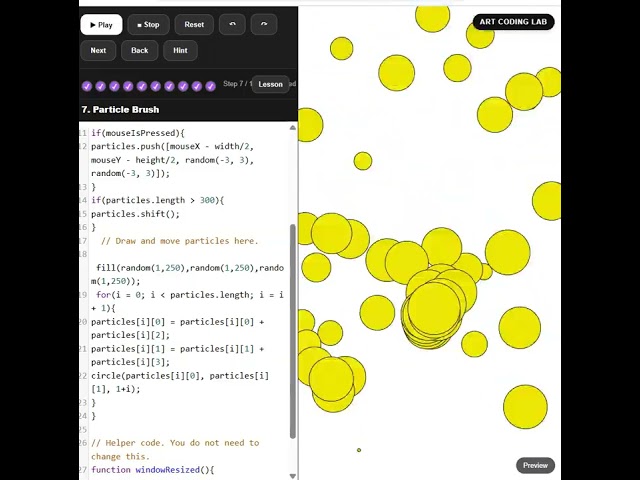The width and height of the screenshot is (640, 480).
Task: Stop the running sketch
Action: click(x=148, y=25)
